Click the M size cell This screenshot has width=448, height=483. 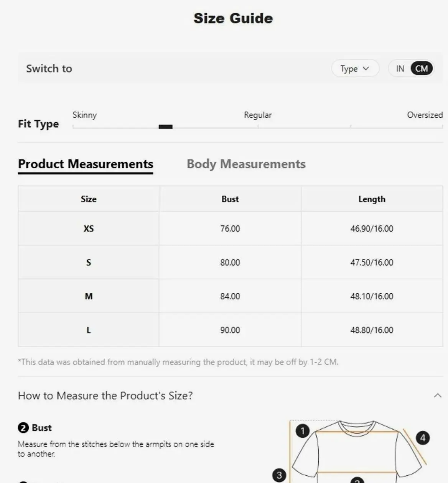click(89, 296)
